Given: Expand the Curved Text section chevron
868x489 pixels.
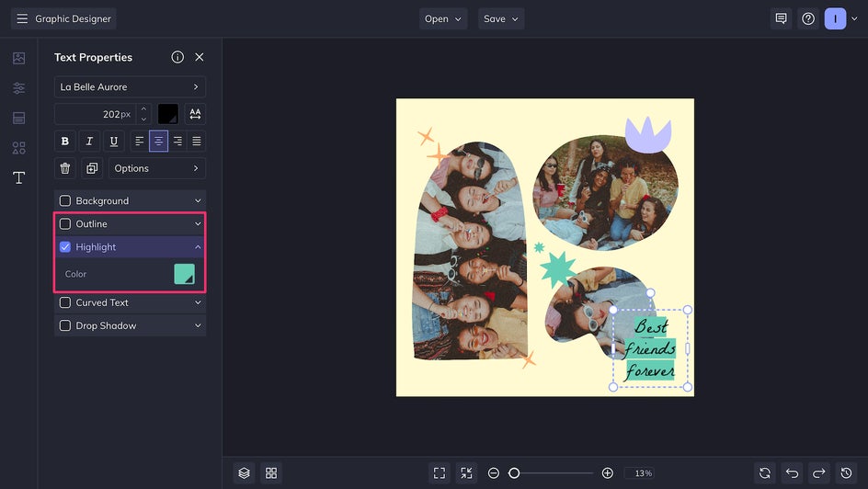Looking at the screenshot, I should 198,302.
